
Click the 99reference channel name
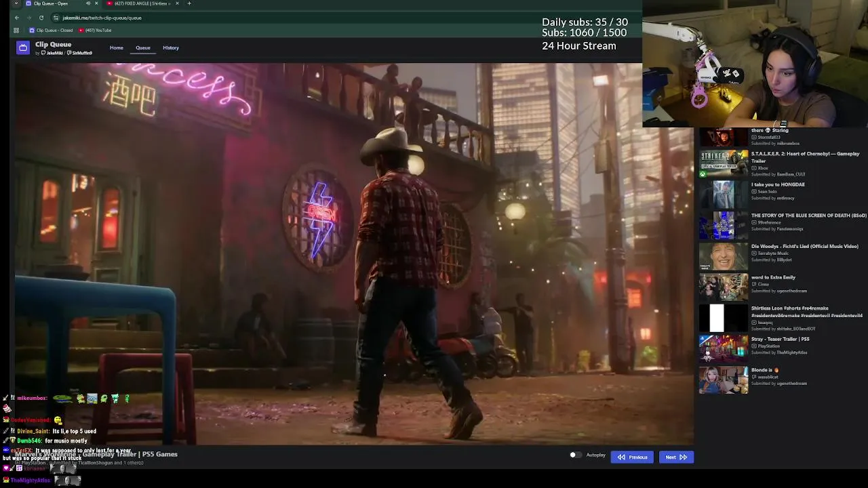coord(769,222)
